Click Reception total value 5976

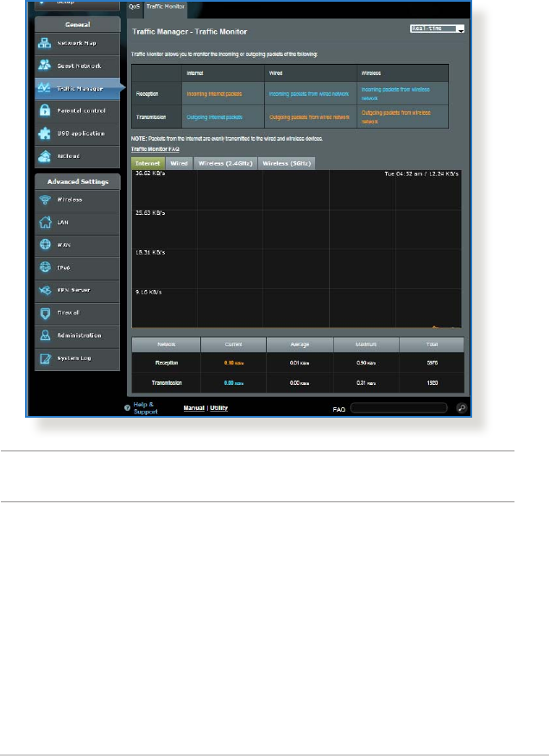(x=432, y=363)
